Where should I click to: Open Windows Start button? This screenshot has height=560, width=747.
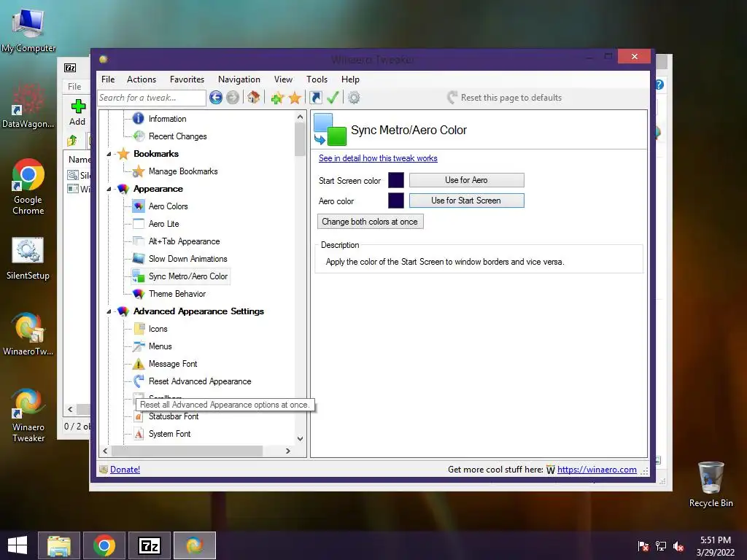(18, 545)
